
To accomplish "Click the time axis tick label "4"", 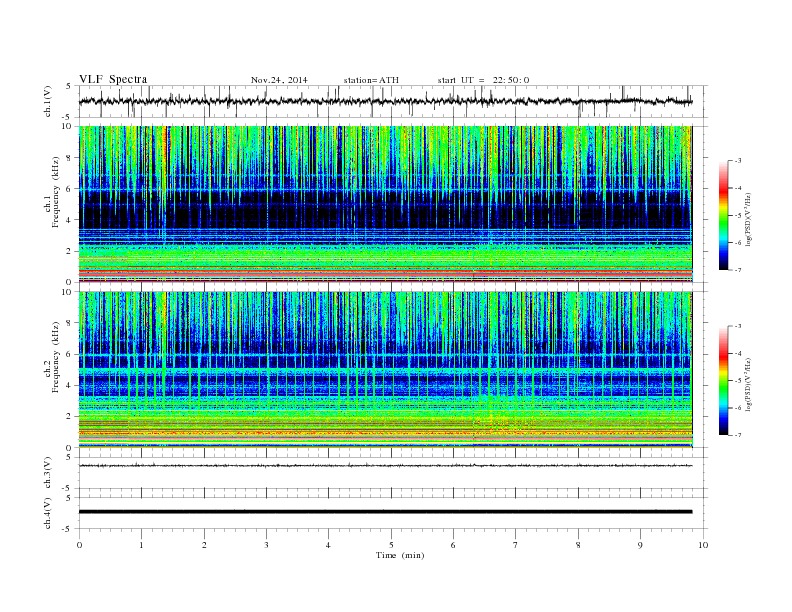I will (329, 545).
